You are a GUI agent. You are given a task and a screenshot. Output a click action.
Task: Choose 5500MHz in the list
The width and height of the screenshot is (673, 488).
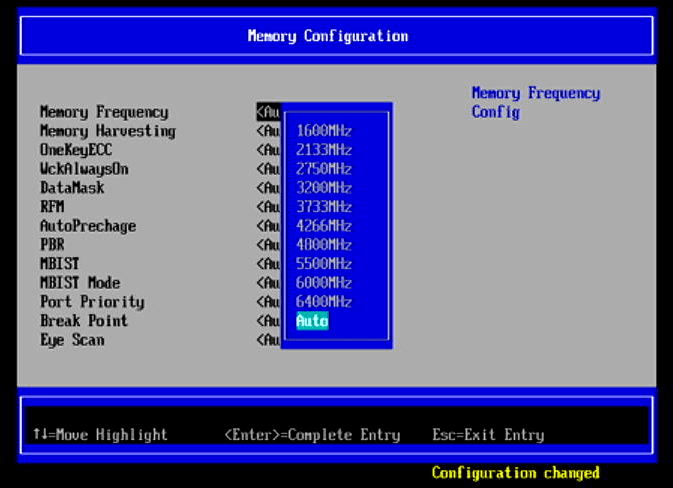324,264
